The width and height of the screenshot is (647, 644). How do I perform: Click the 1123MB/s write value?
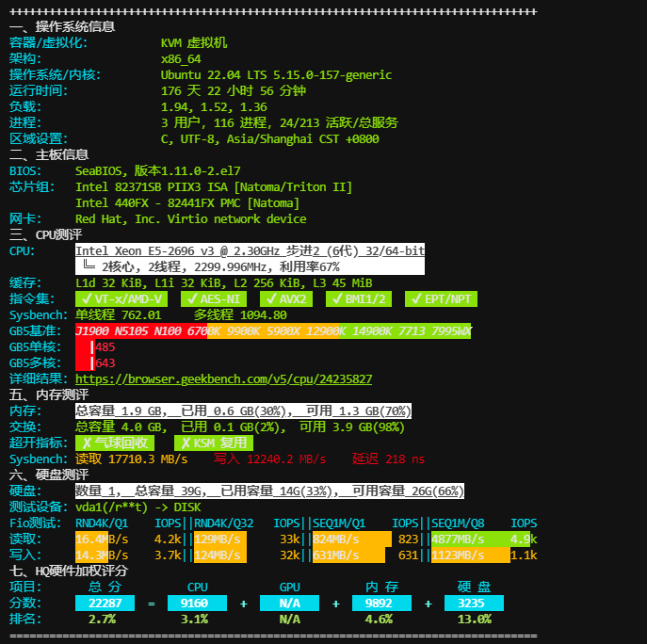pyautogui.click(x=471, y=555)
